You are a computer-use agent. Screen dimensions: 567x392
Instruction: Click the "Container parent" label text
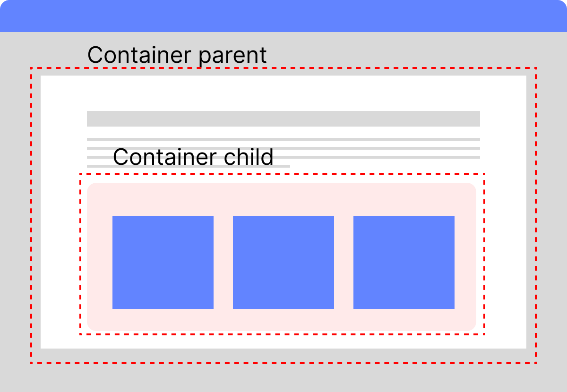[177, 55]
